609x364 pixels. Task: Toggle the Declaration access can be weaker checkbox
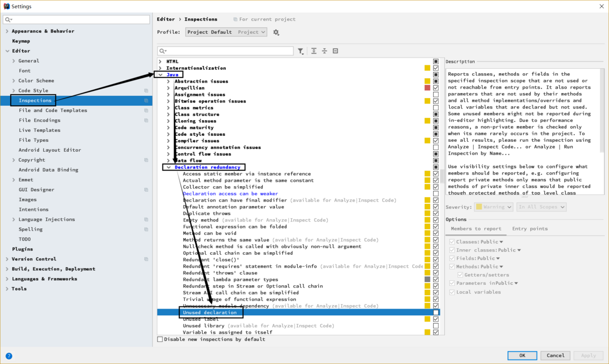click(436, 194)
